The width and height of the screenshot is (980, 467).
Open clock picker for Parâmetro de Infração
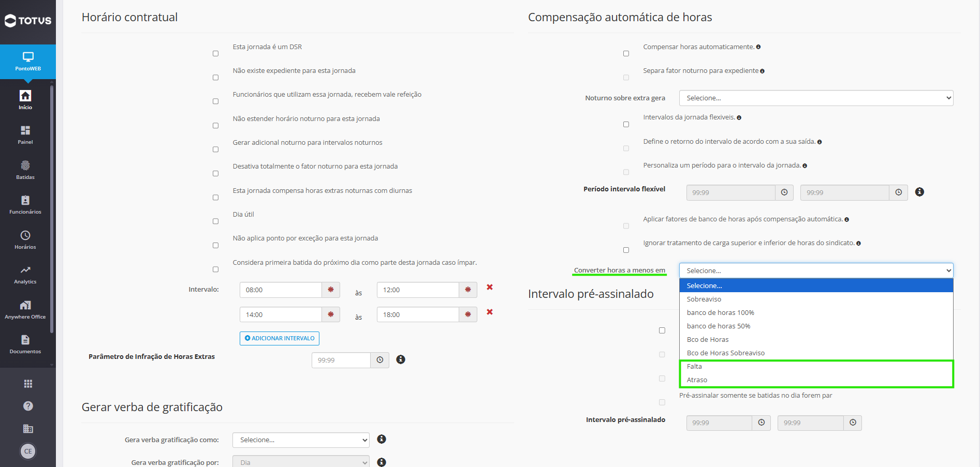coord(380,360)
